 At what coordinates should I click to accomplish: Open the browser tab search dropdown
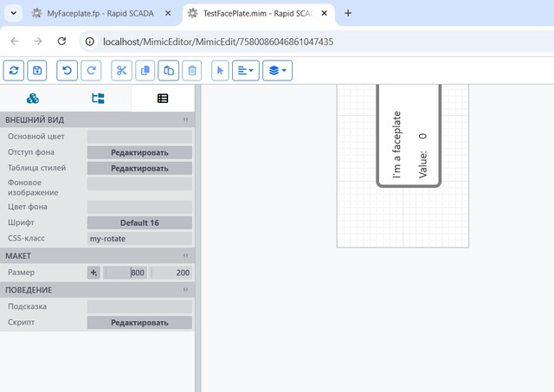pyautogui.click(x=14, y=14)
